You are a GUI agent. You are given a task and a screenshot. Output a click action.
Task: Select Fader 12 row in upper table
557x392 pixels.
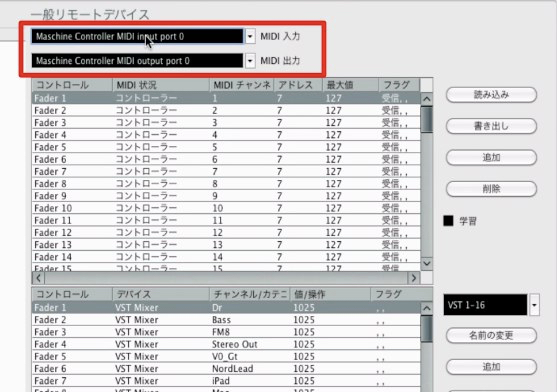[x=226, y=233]
